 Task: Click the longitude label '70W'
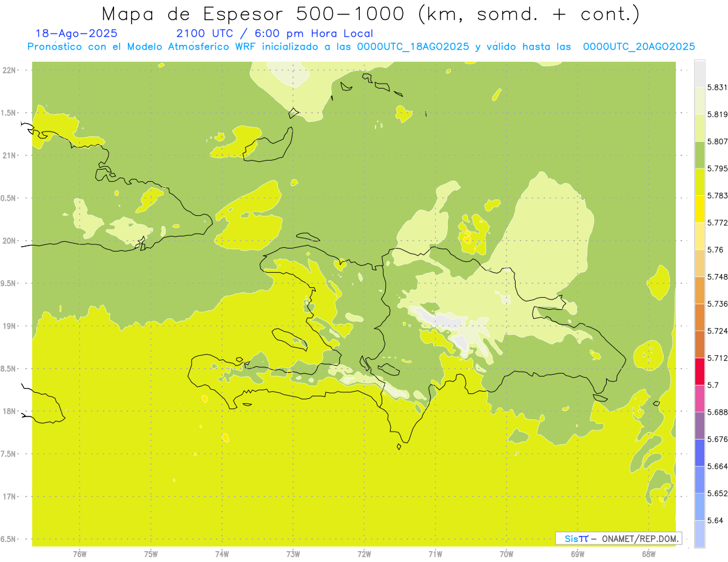click(506, 554)
